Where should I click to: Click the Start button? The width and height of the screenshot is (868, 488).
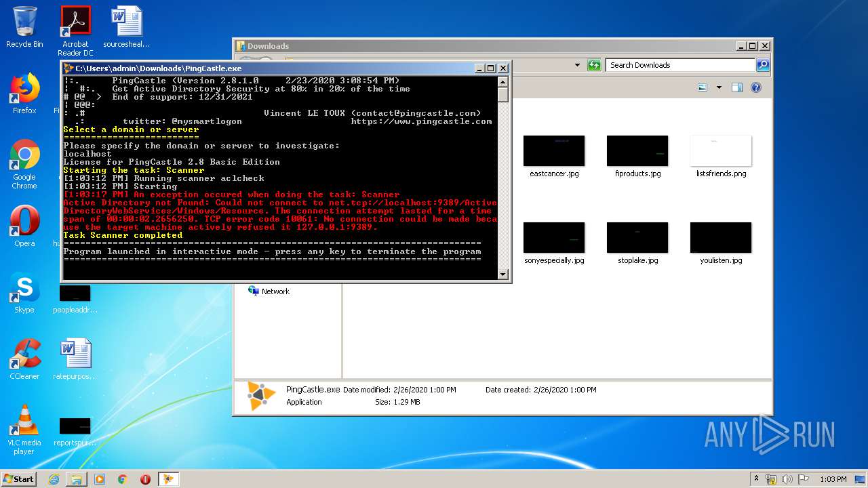19,479
